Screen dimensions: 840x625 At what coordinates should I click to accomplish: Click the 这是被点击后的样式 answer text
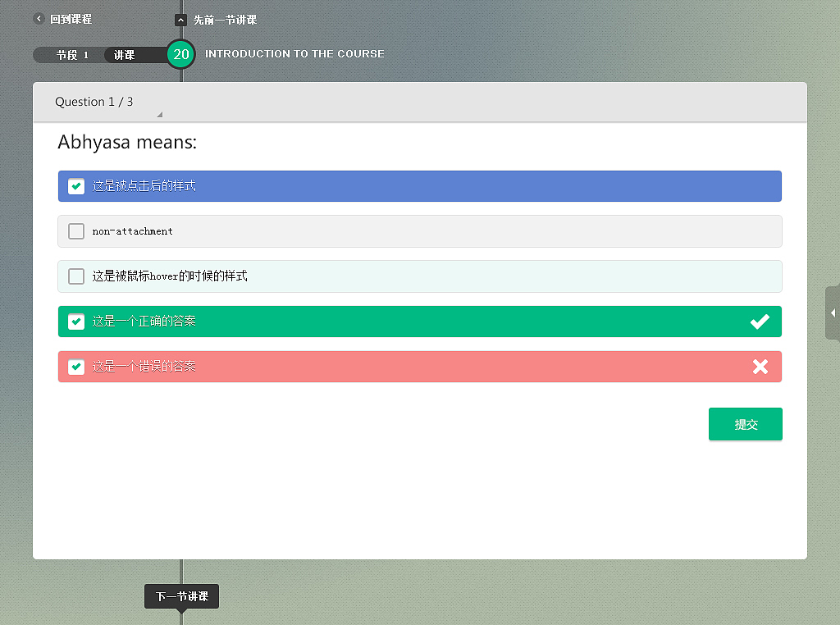[x=144, y=186]
